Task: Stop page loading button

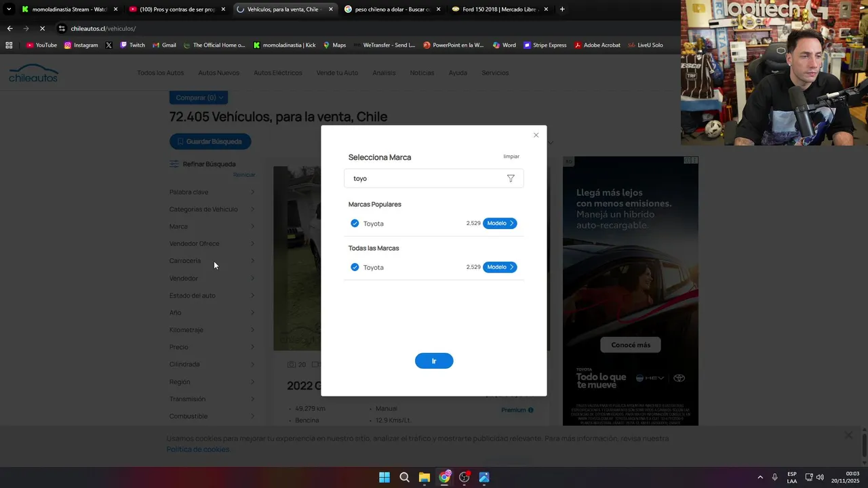Action: pyautogui.click(x=42, y=28)
